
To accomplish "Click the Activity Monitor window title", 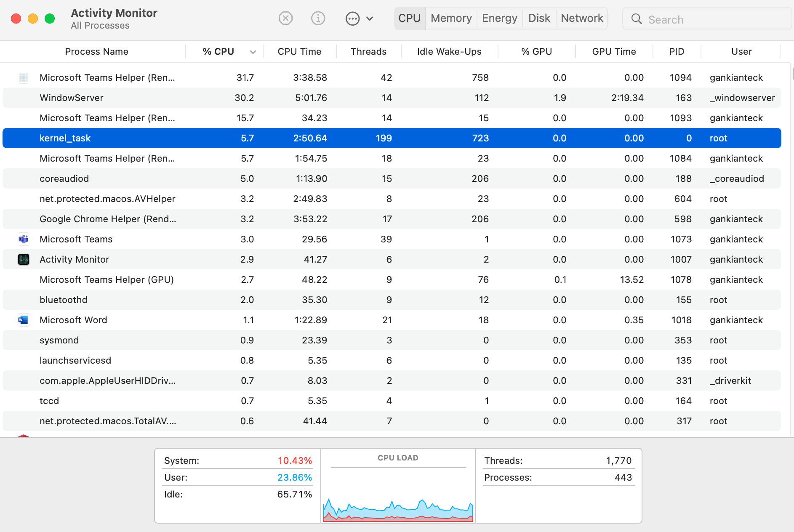I will coord(114,13).
